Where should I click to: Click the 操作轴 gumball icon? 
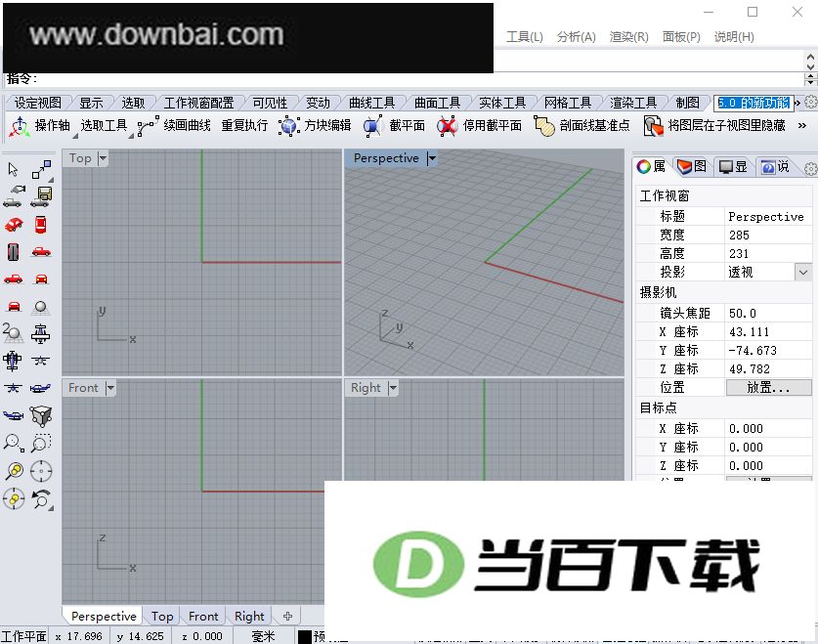click(20, 126)
